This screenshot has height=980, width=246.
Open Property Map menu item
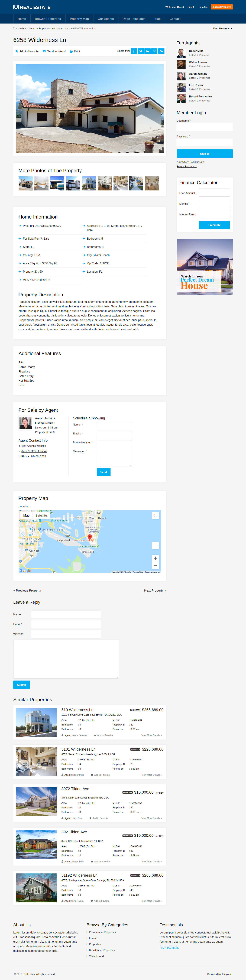point(79,19)
